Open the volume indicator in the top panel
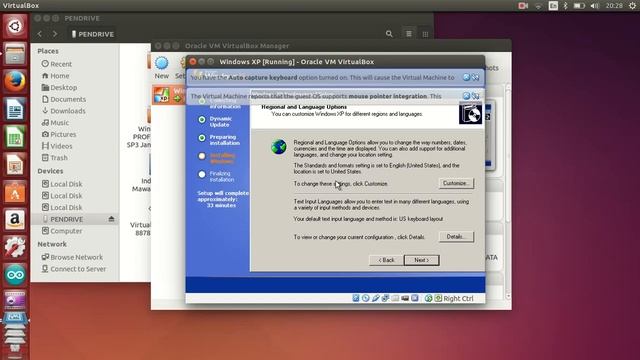Image resolution: width=640 pixels, height=360 pixels. (x=595, y=6)
